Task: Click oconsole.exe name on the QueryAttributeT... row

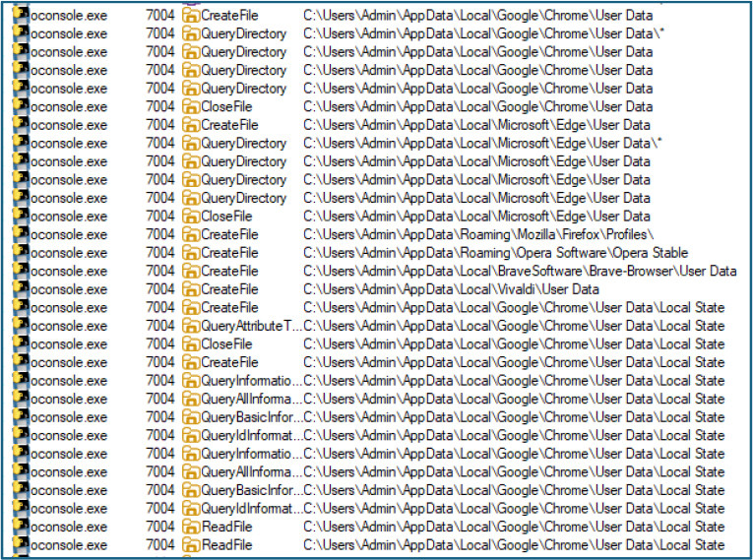Action: click(x=69, y=326)
